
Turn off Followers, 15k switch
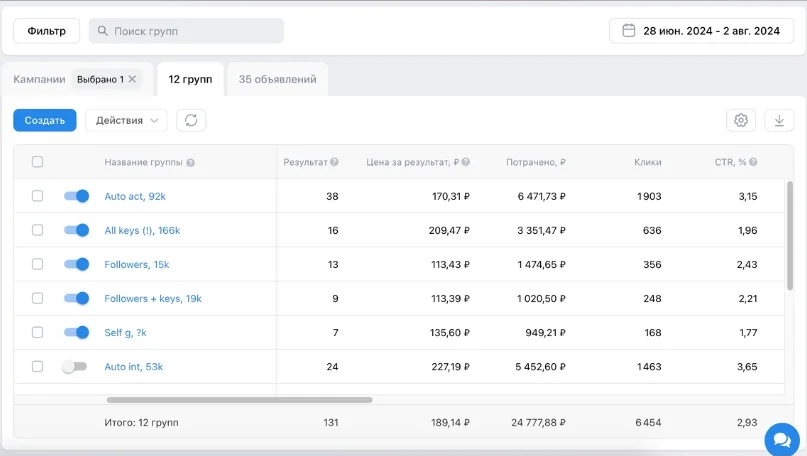click(76, 265)
